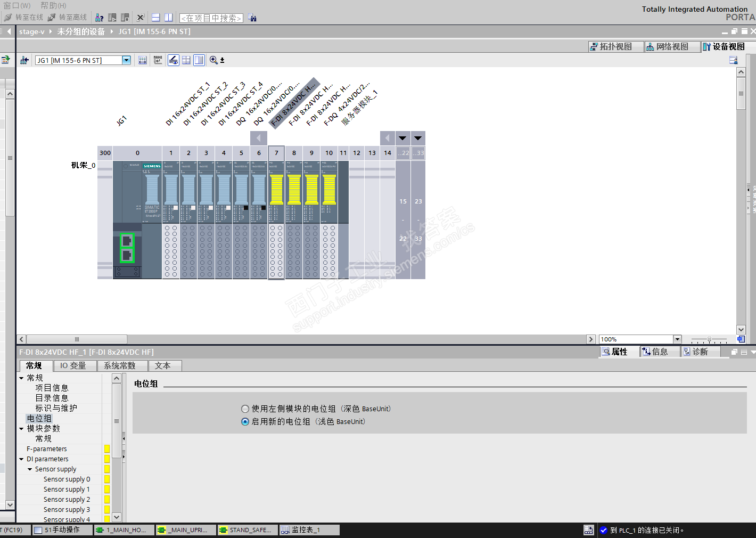
Task: Collapse the 常规 tree node
Action: 21,378
